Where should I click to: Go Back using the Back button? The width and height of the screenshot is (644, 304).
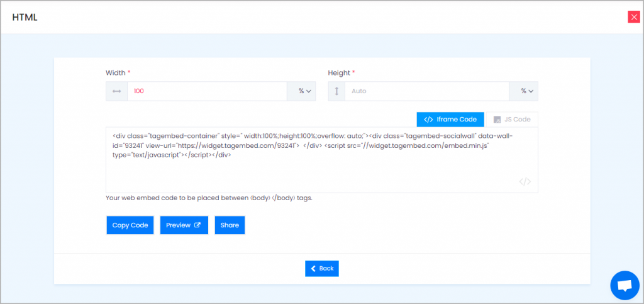pos(322,268)
